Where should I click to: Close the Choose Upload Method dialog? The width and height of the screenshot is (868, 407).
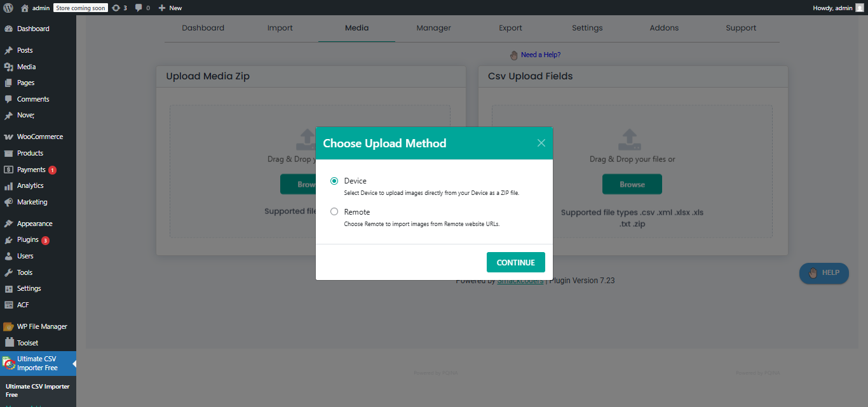[541, 143]
